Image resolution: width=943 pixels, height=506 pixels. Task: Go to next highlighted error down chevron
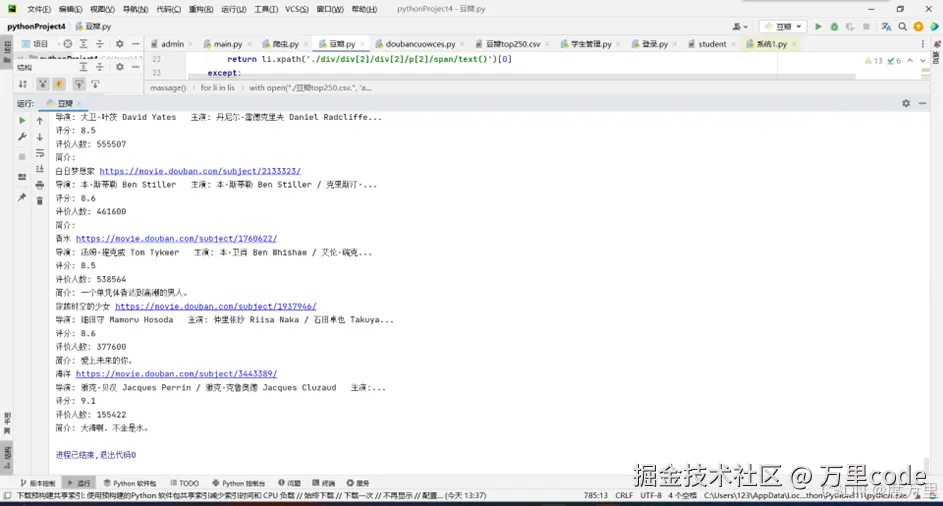923,61
